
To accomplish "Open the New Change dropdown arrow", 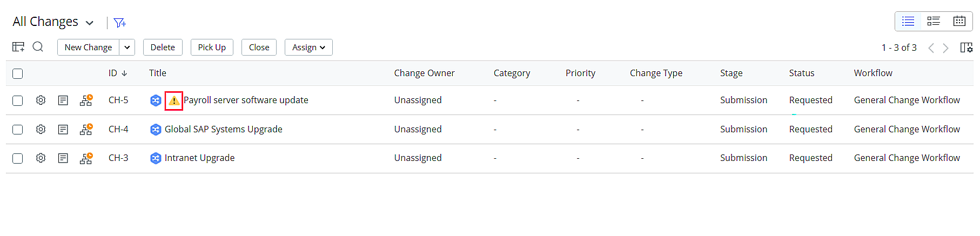I will point(127,48).
